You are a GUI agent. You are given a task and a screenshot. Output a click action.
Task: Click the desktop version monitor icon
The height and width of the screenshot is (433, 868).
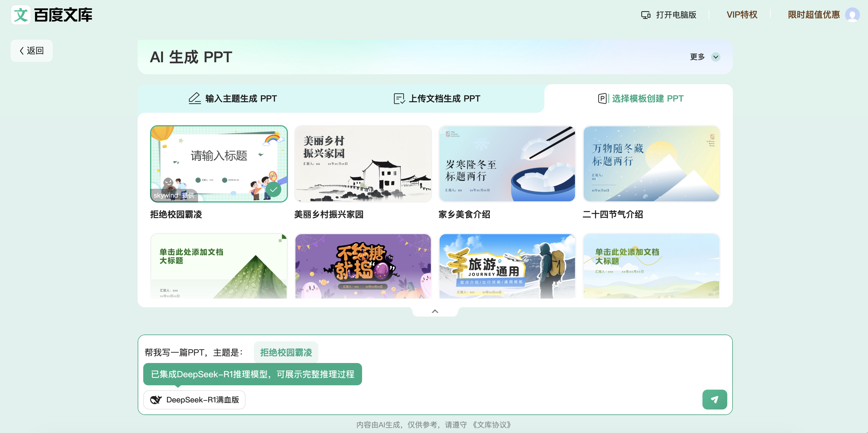click(645, 15)
